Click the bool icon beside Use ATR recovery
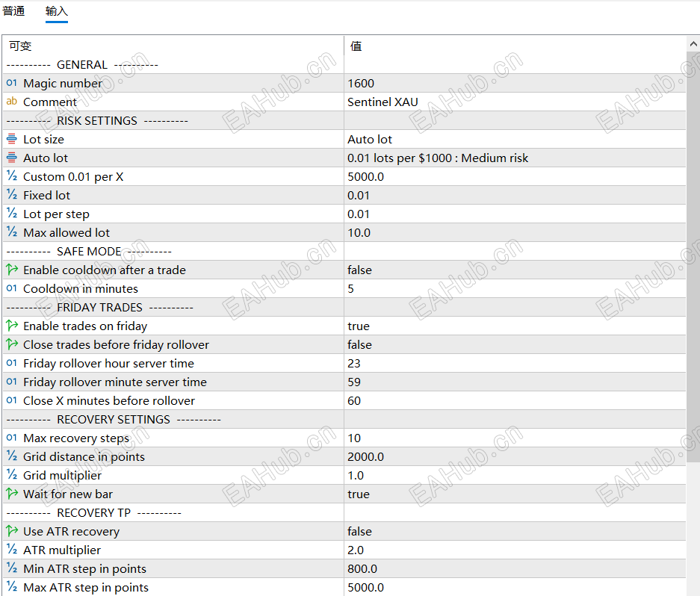 [12, 531]
